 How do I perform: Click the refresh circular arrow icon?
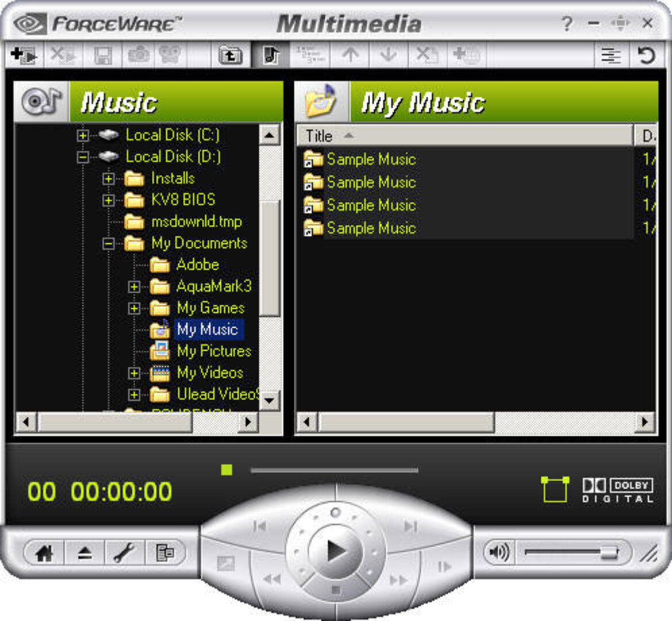[x=646, y=55]
